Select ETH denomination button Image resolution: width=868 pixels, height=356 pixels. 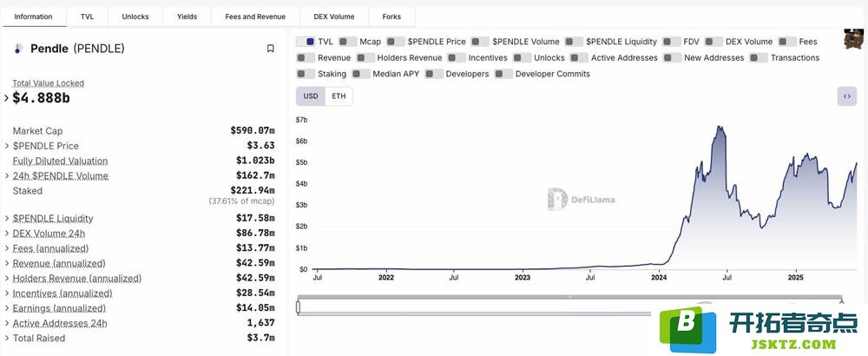click(339, 96)
